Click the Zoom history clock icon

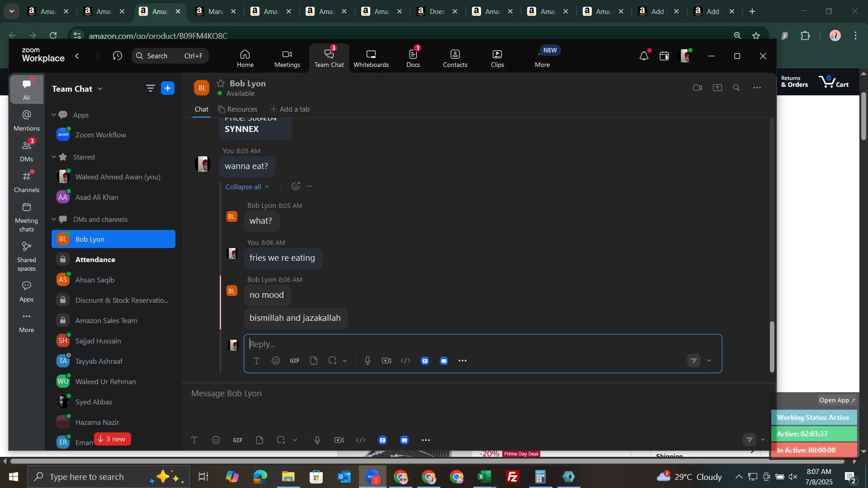[x=118, y=56]
